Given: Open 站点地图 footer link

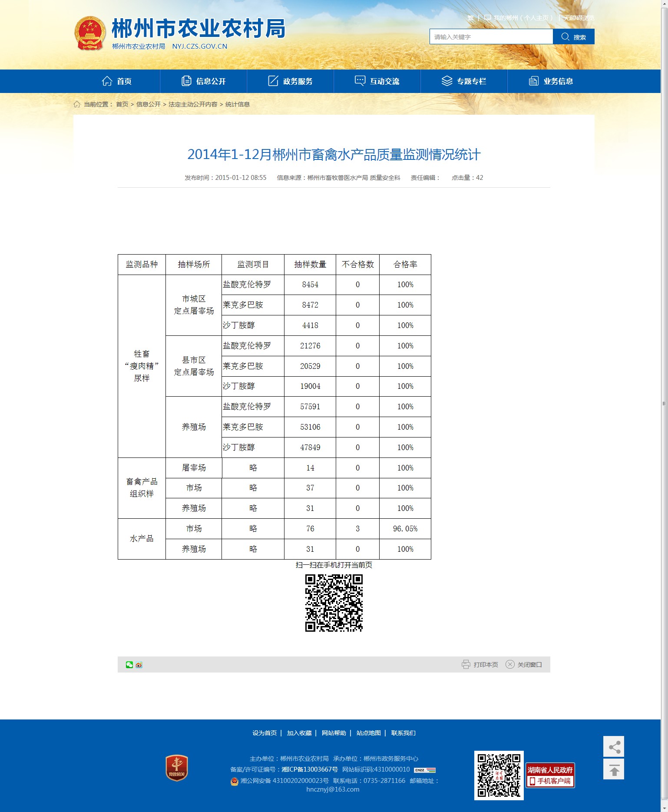Looking at the screenshot, I should pos(369,733).
